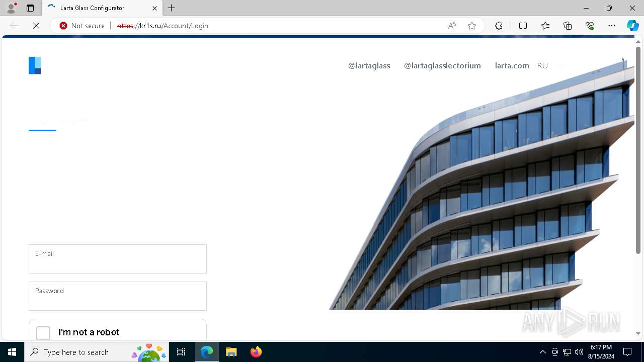The width and height of the screenshot is (644, 362).
Task: Click the Not secure site warning
Action: [x=82, y=26]
